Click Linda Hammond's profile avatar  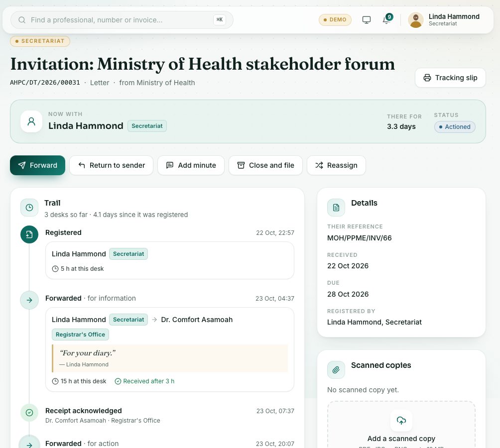pos(416,20)
